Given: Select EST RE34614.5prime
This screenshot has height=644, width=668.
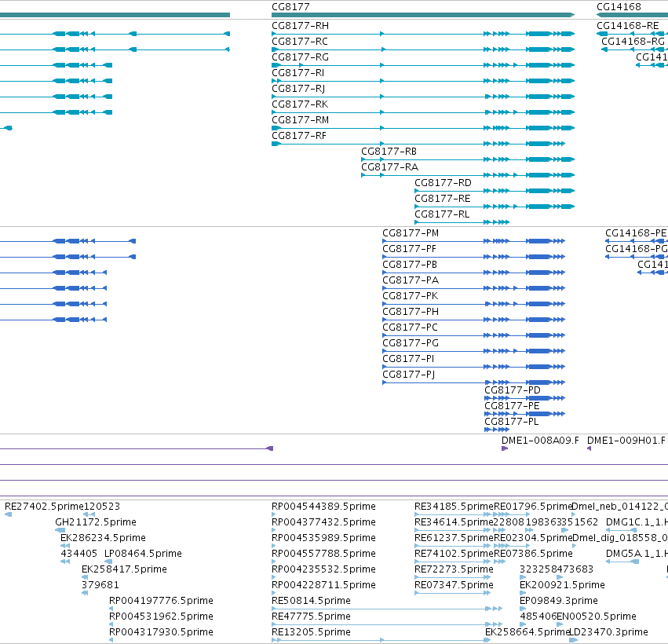Looking at the screenshot, I should pos(454,522).
